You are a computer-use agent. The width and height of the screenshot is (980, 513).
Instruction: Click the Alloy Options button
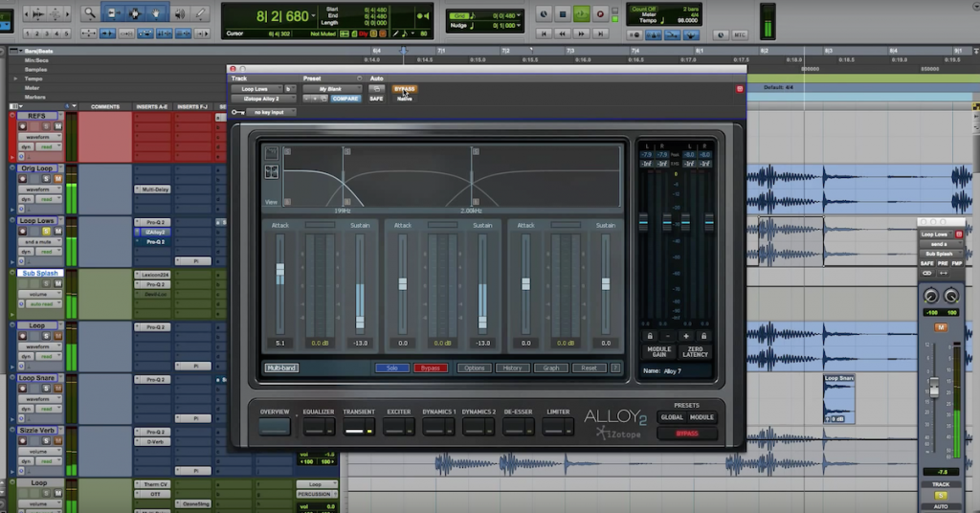[x=475, y=368]
